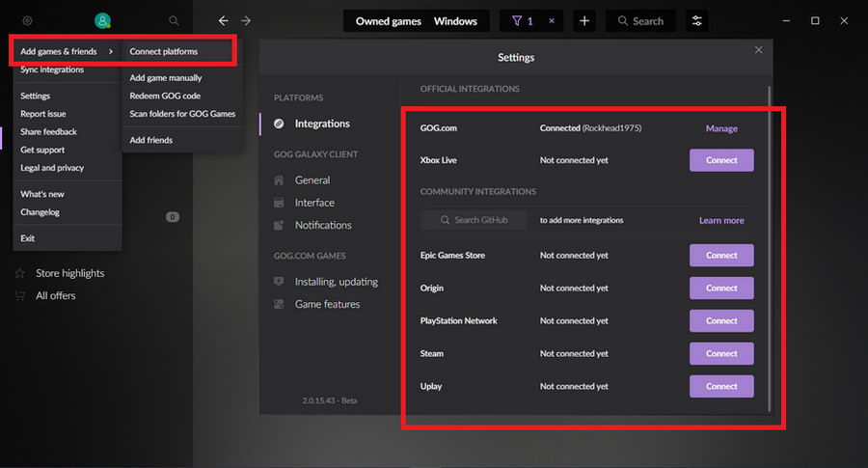The height and width of the screenshot is (468, 868).
Task: Choose Redeem GOG code
Action: 165,96
